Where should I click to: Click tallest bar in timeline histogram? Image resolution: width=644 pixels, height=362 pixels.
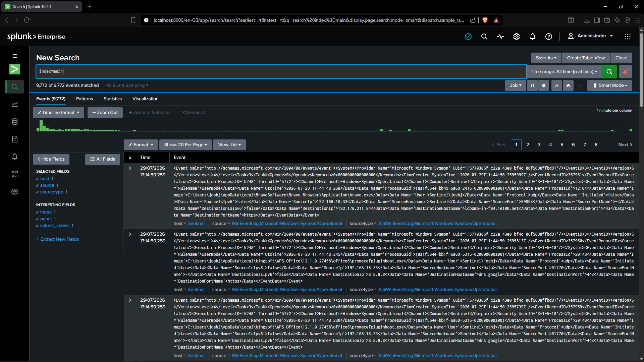41,126
